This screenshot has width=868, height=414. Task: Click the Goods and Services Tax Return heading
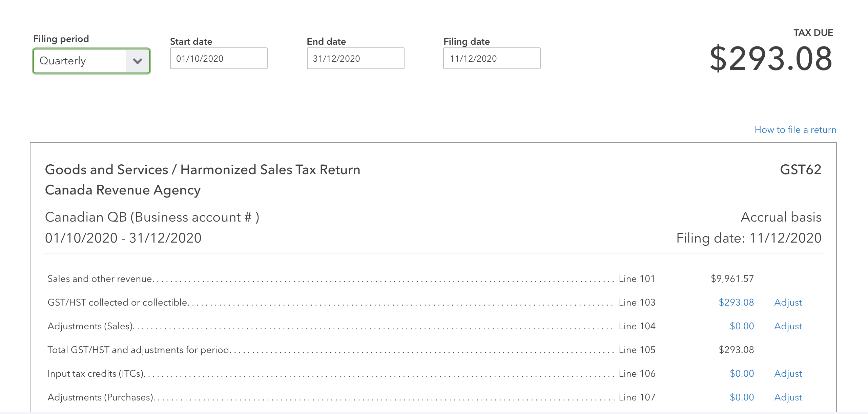click(203, 169)
